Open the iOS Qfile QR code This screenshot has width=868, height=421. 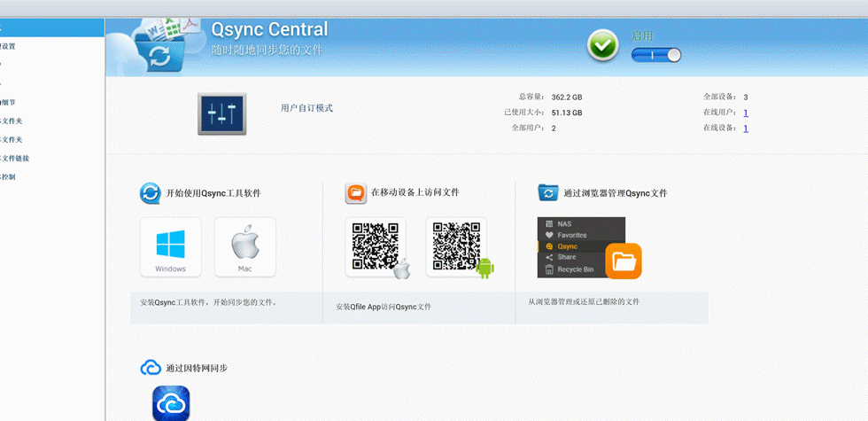(x=376, y=247)
